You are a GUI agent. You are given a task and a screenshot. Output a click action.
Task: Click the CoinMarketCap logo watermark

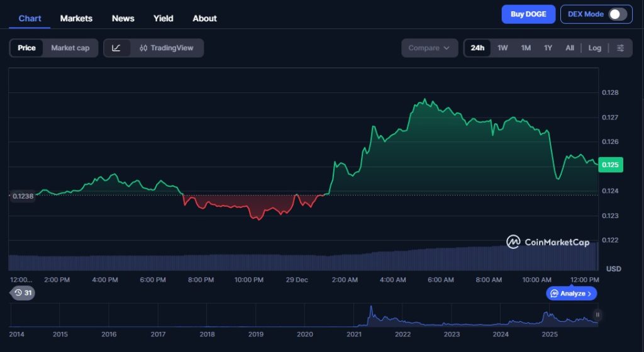click(x=548, y=242)
